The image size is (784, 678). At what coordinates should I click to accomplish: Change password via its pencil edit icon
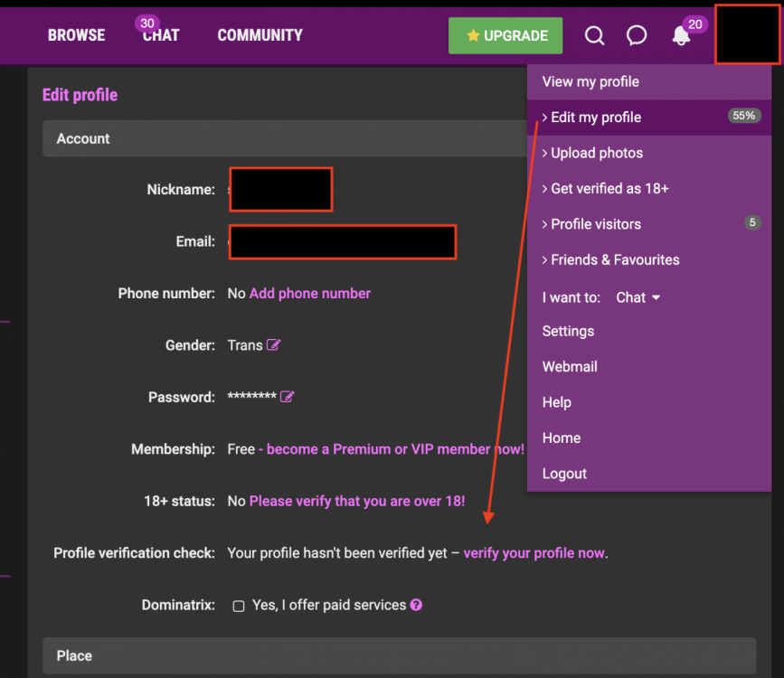point(288,396)
